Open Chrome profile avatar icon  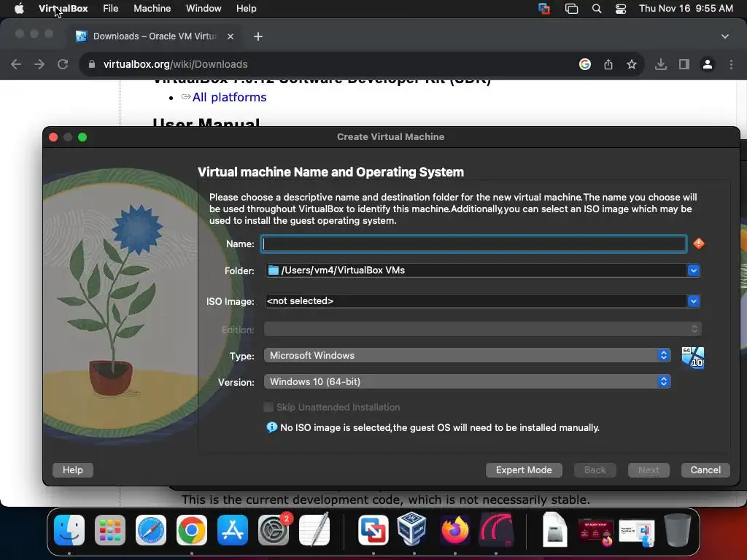click(708, 64)
